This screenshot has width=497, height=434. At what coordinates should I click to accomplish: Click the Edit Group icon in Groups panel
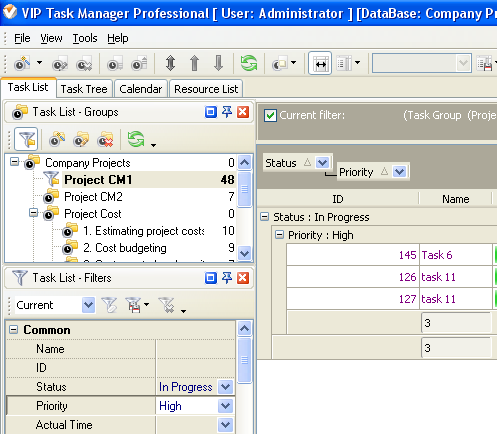click(81, 139)
